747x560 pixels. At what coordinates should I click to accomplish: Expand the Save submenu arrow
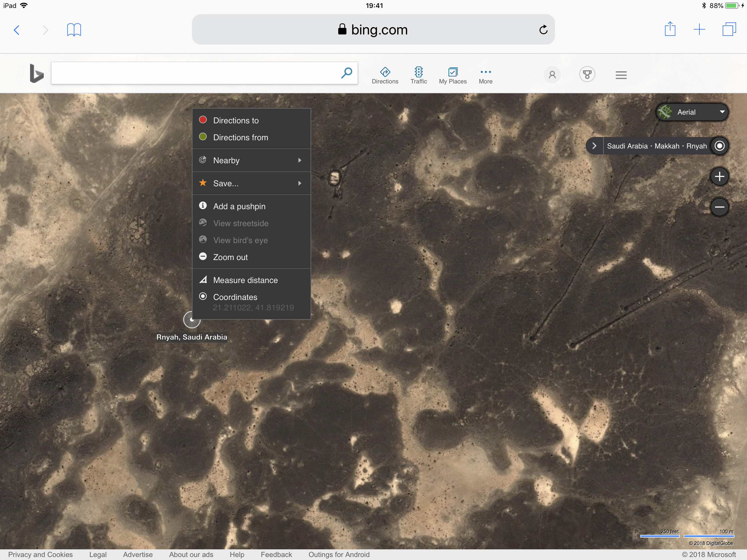tap(299, 183)
